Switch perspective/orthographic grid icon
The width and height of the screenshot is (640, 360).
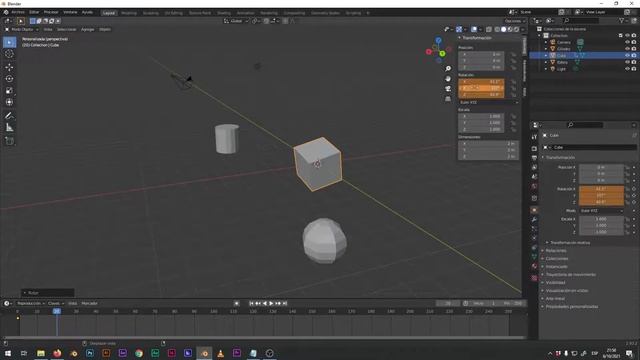click(448, 99)
